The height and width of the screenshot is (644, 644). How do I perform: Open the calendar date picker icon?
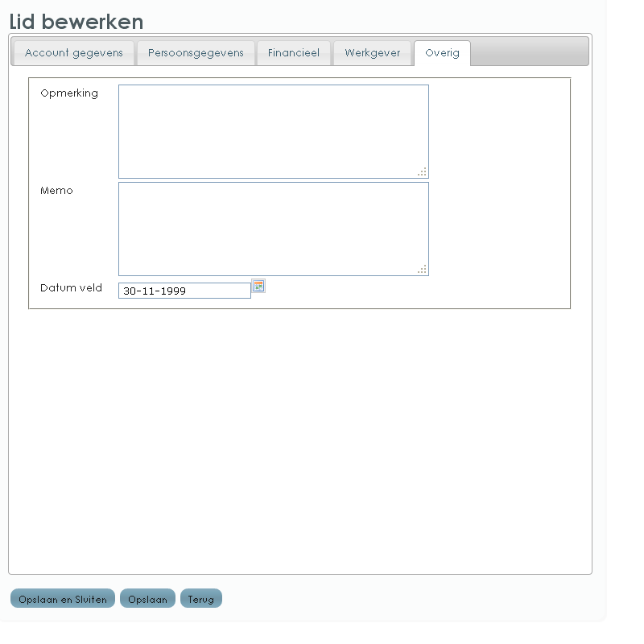coord(258,286)
